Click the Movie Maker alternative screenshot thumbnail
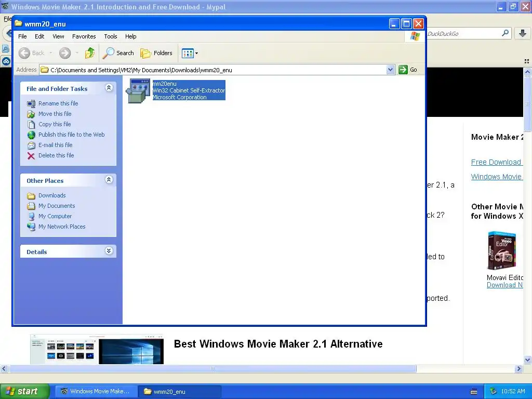532x399 pixels. [x=97, y=349]
